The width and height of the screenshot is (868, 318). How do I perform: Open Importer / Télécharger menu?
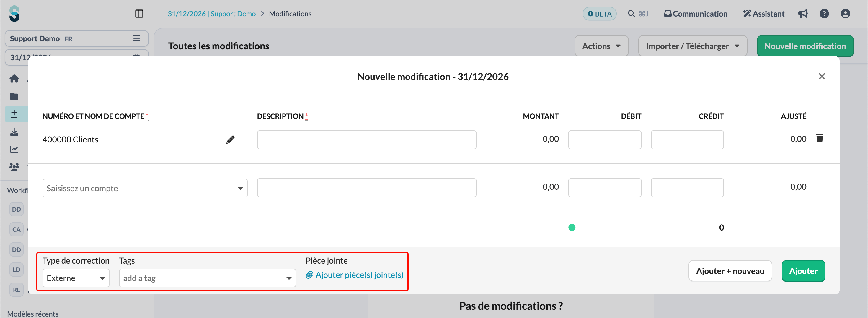(692, 46)
